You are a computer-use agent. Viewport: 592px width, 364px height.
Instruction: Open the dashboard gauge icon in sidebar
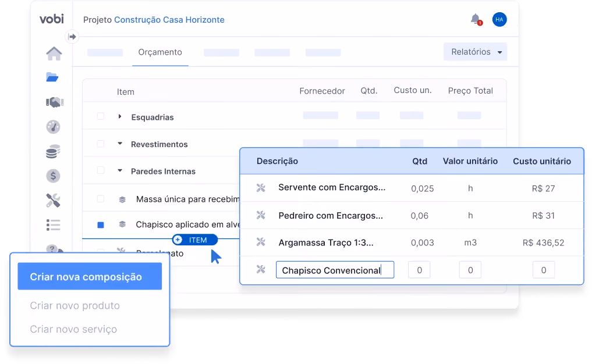click(x=53, y=127)
